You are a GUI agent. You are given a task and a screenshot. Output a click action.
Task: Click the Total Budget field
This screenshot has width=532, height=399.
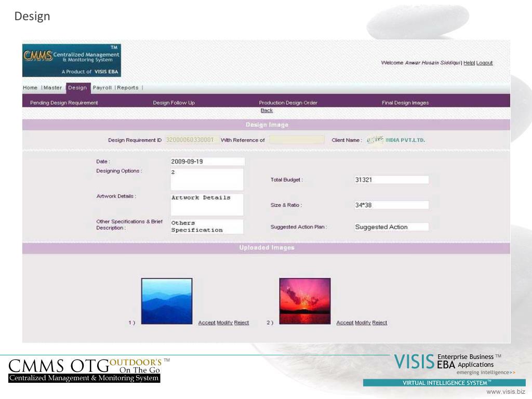click(392, 180)
